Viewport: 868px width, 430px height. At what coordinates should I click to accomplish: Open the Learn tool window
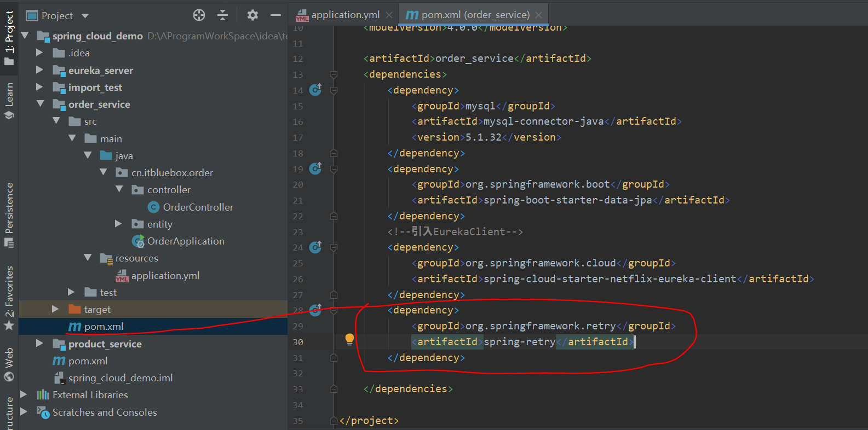pyautogui.click(x=9, y=100)
